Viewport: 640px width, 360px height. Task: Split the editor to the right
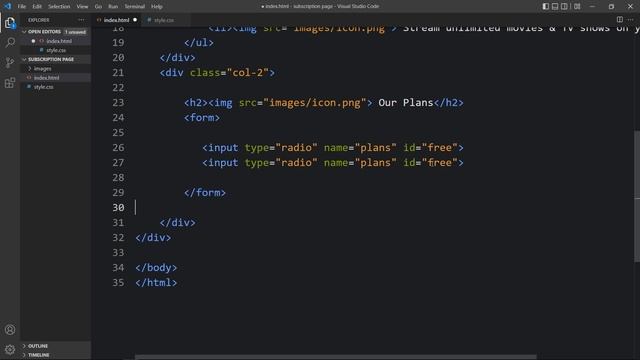[620, 20]
